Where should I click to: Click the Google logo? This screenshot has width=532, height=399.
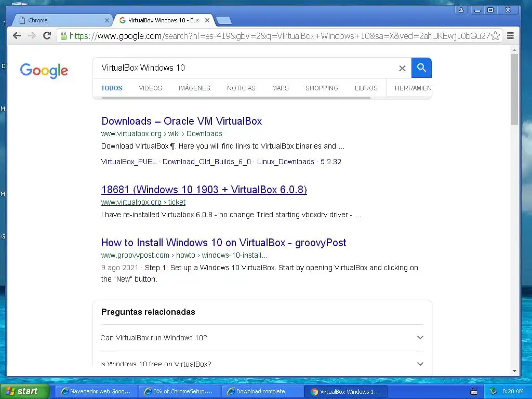pyautogui.click(x=44, y=71)
